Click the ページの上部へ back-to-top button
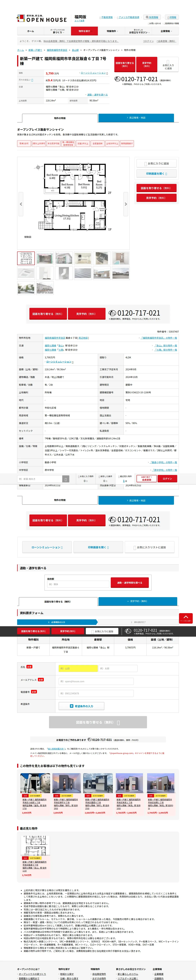 (x=186, y=618)
